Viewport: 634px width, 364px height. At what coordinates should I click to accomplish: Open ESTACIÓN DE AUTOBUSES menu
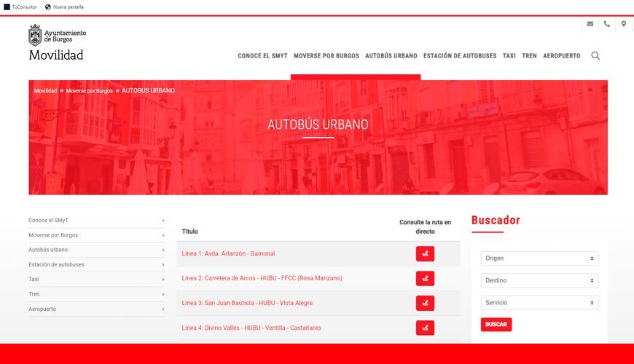[460, 56]
